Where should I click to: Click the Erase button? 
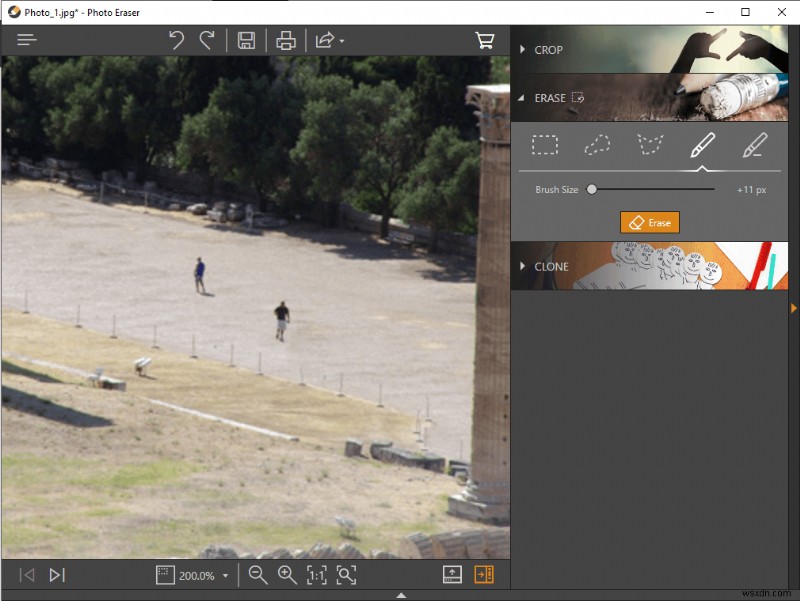pyautogui.click(x=650, y=222)
